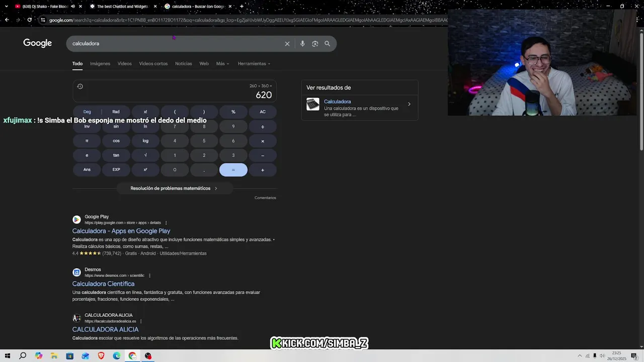644x362 pixels.
Task: Click the calculator log button
Action: tap(145, 141)
